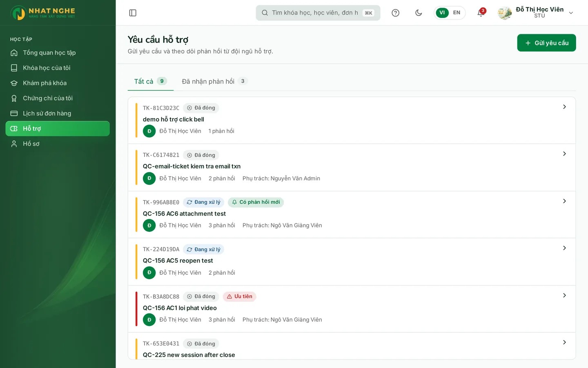
Task: Switch to Tất cả tab
Action: pyautogui.click(x=151, y=81)
